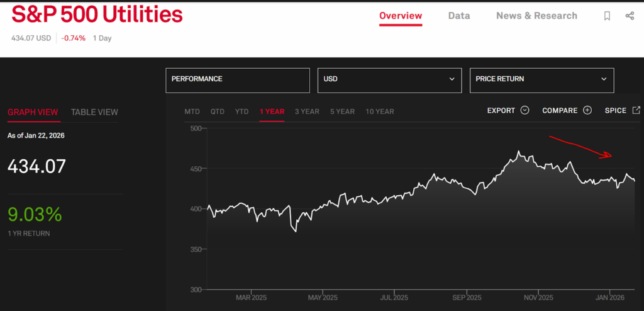Show the 5 Year chart range
The height and width of the screenshot is (311, 644).
coord(342,111)
